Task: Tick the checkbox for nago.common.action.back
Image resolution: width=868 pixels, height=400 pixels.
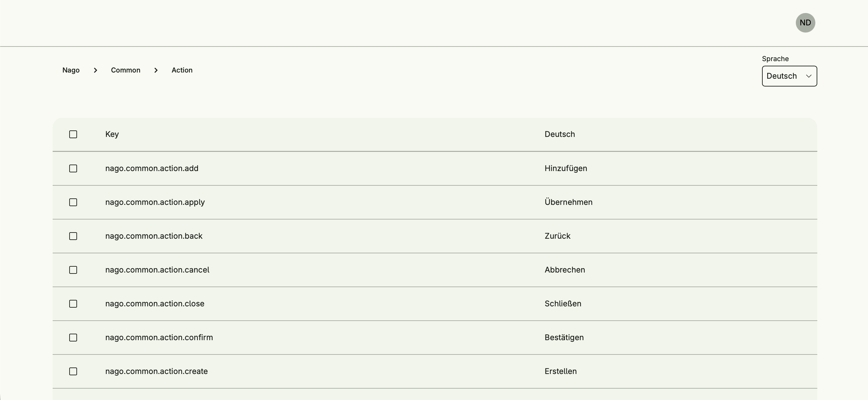Action: pos(73,236)
